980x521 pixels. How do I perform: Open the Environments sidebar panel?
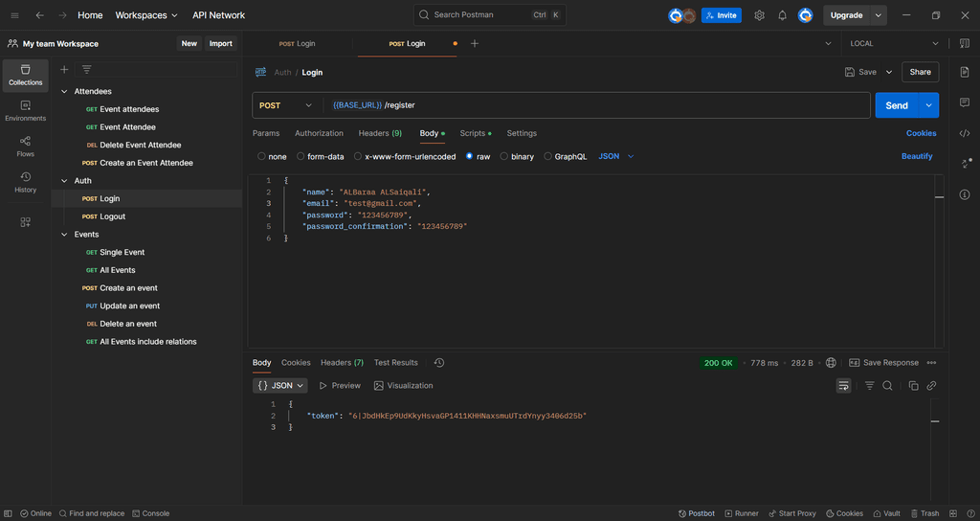click(x=25, y=110)
